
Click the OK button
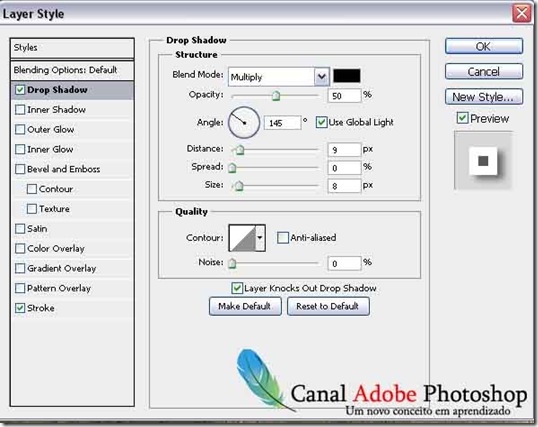click(x=484, y=46)
